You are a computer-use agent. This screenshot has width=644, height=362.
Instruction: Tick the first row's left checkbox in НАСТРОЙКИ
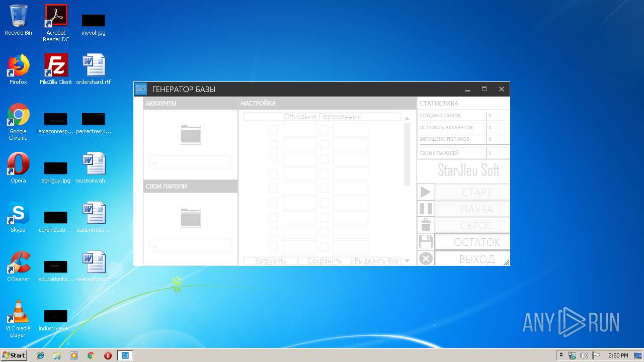click(273, 130)
